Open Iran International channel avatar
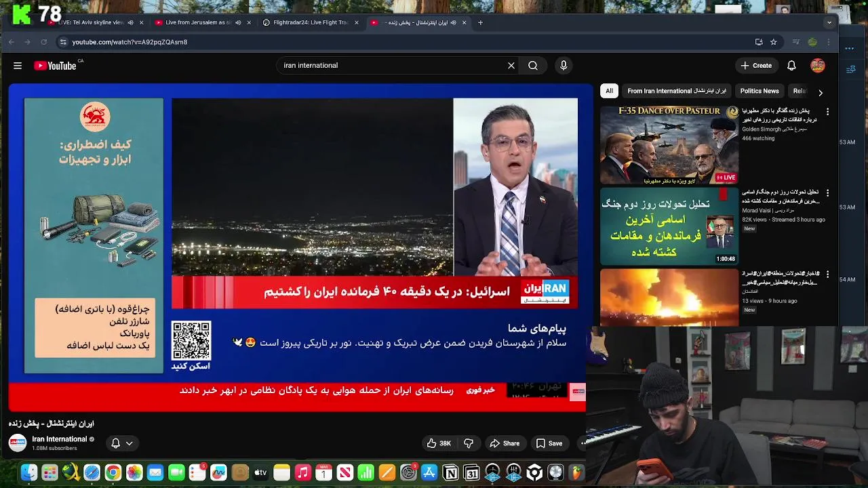868x488 pixels. pyautogui.click(x=17, y=443)
